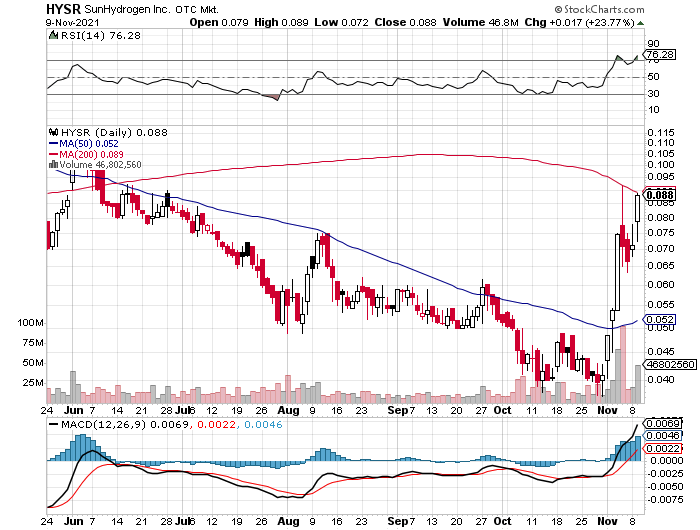Click the date 9-Nov-2021
Viewport: 700px width, 530px height.
pos(72,22)
